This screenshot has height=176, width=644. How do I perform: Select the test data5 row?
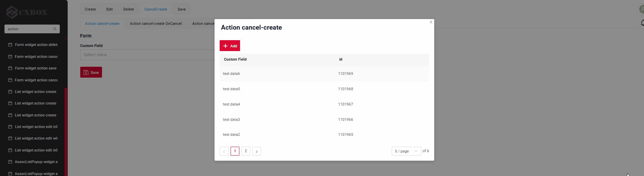[x=324, y=89]
